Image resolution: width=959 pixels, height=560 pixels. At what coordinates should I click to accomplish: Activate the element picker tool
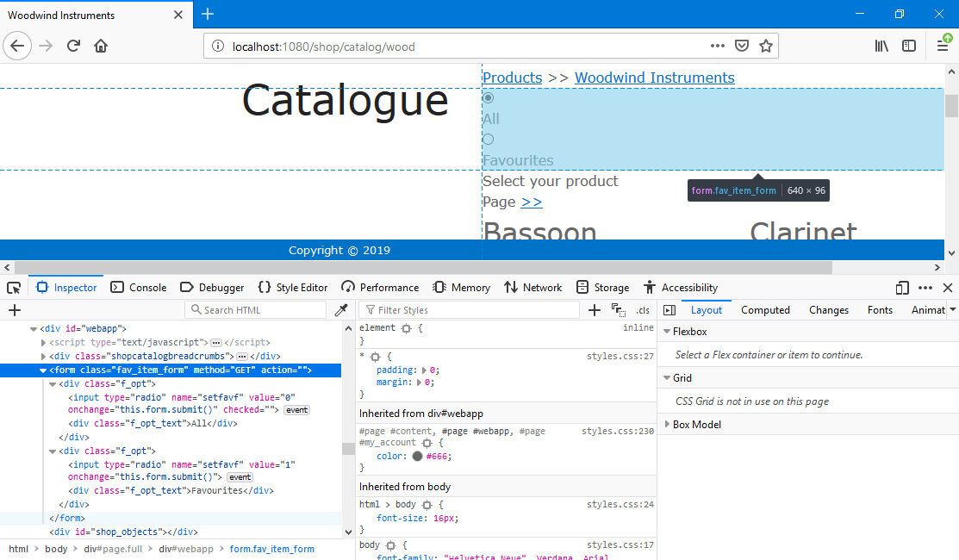pos(14,288)
